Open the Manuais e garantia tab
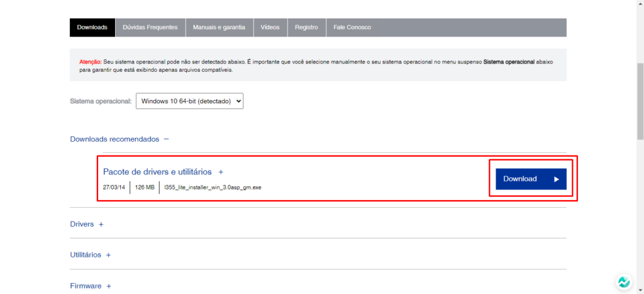Image resolution: width=644 pixels, height=294 pixels. (x=219, y=28)
